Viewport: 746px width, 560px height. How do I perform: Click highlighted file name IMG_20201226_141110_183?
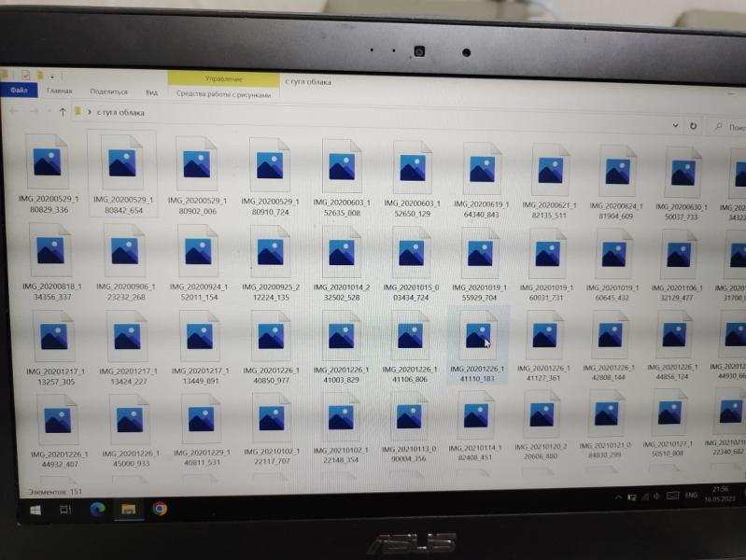[x=478, y=373]
